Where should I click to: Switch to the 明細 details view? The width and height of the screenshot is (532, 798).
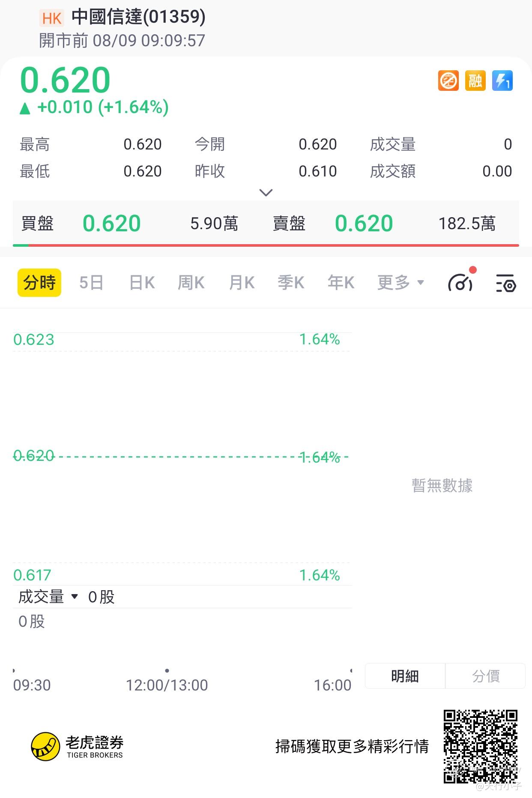pos(405,676)
